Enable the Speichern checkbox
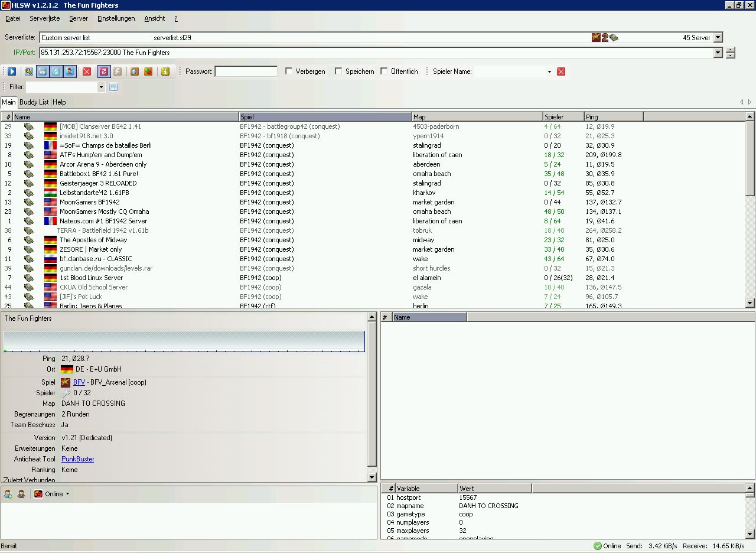Image resolution: width=756 pixels, height=553 pixels. (338, 71)
